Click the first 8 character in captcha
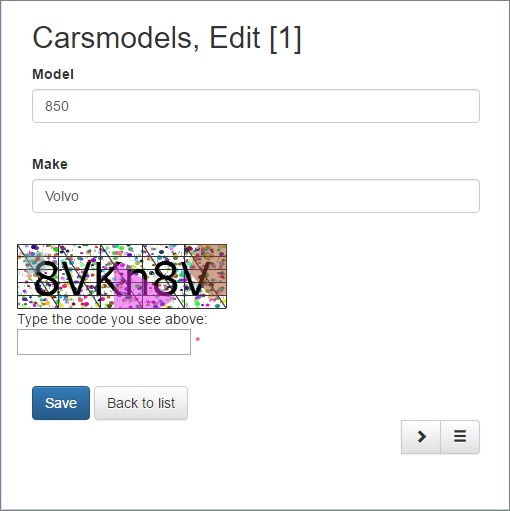 [x=46, y=278]
